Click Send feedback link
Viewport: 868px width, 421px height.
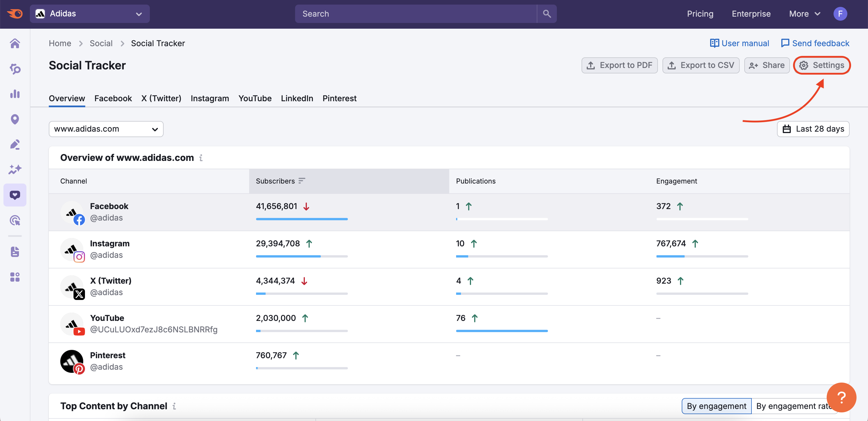815,43
